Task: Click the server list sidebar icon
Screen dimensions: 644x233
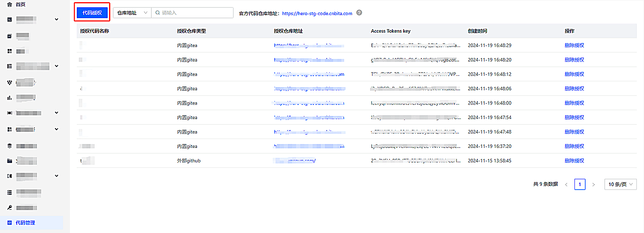Action: [x=9, y=192]
